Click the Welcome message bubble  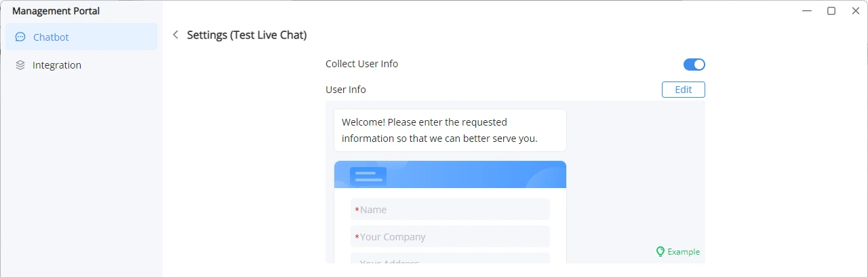450,130
